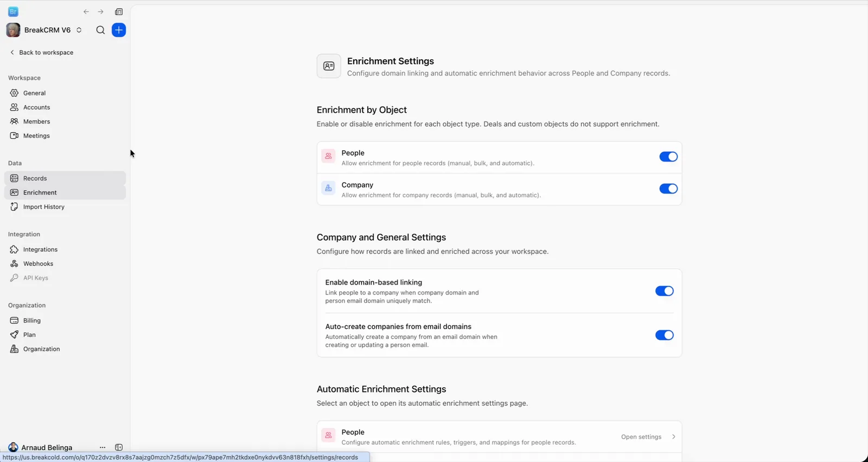Open Arnaud Belinga user profile
This screenshot has height=462, width=868.
point(41,447)
